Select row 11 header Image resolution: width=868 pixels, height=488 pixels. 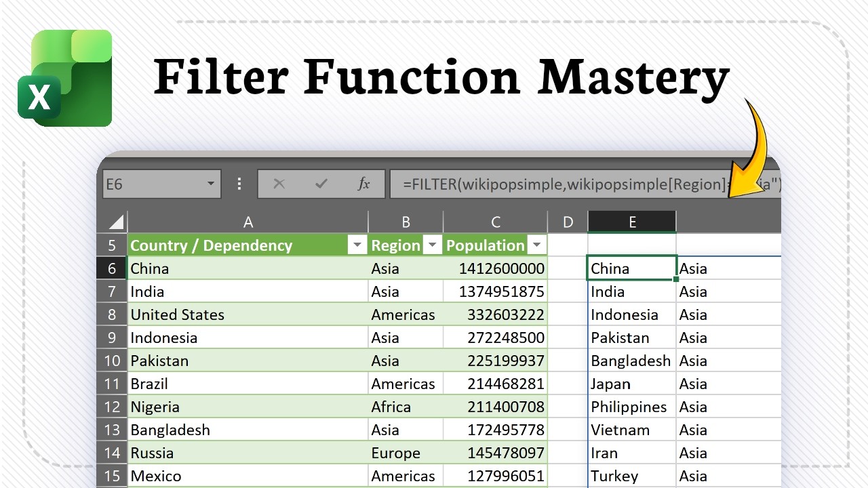click(113, 384)
